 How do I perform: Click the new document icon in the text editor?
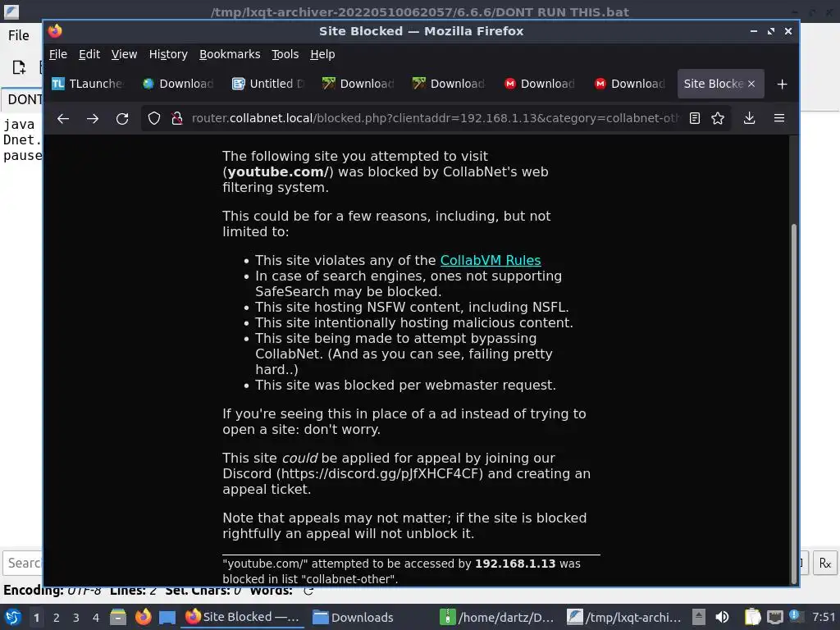[x=19, y=67]
